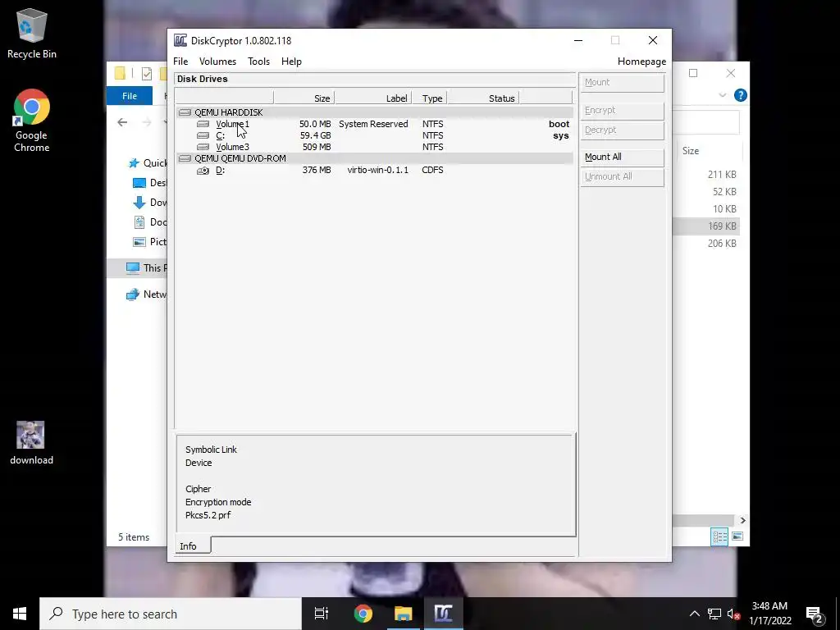Expand the ribbon chevron in File Explorer
The image size is (840, 630).
(722, 95)
